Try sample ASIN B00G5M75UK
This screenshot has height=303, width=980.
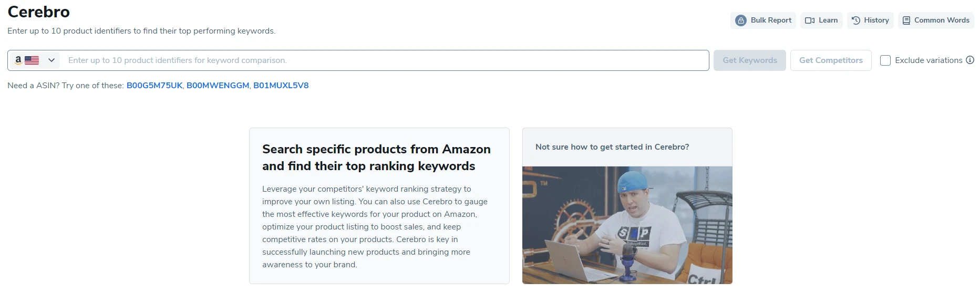(154, 86)
